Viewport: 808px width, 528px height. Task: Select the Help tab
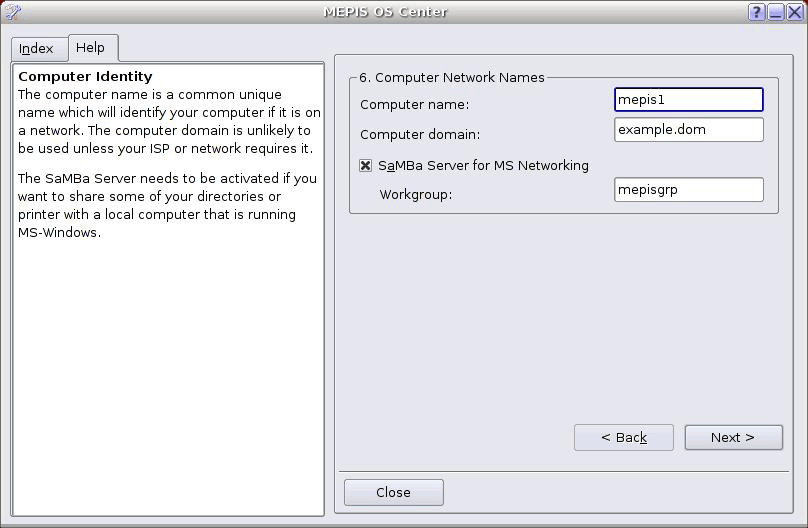90,48
